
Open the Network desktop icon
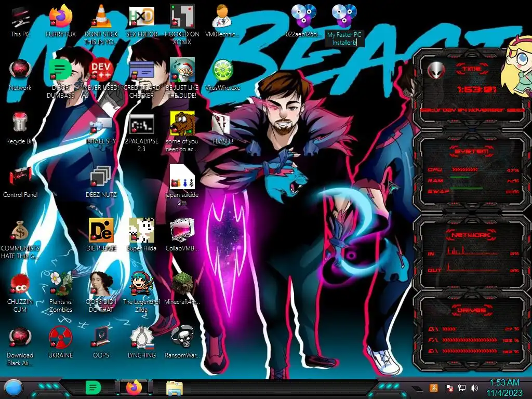tap(20, 75)
